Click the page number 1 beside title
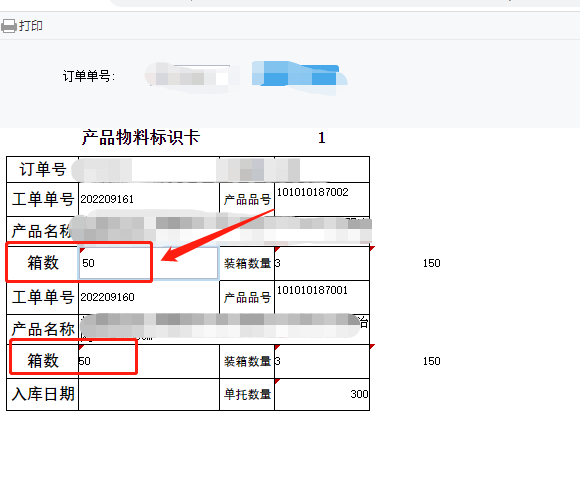The image size is (580, 503). click(322, 138)
